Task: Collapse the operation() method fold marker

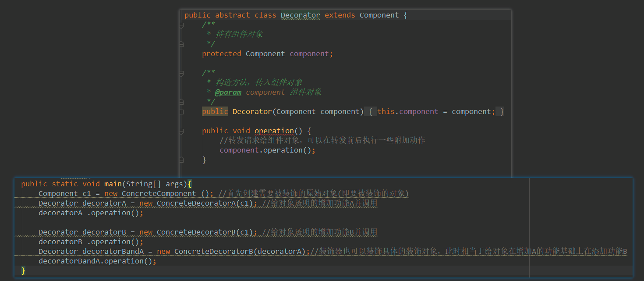Action: click(181, 131)
